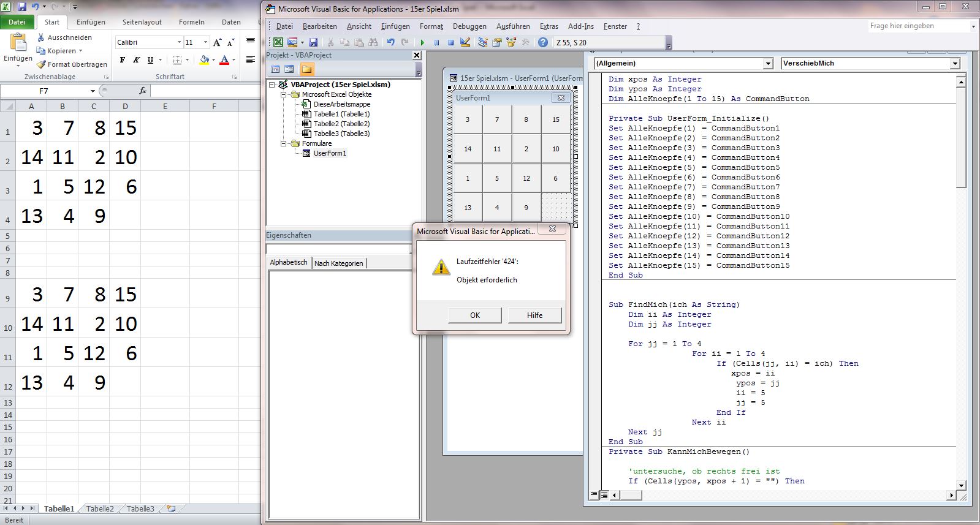The image size is (980, 525).
Task: Open Ausführen menu in VBA editor
Action: (x=513, y=26)
